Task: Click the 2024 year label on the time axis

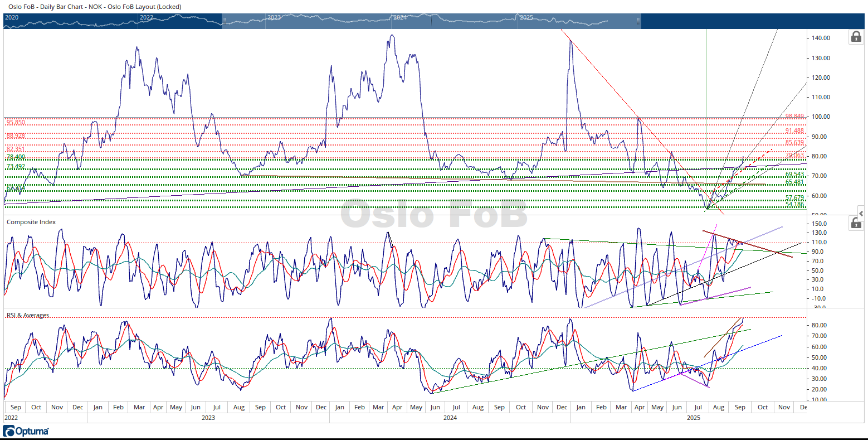Action: point(450,418)
